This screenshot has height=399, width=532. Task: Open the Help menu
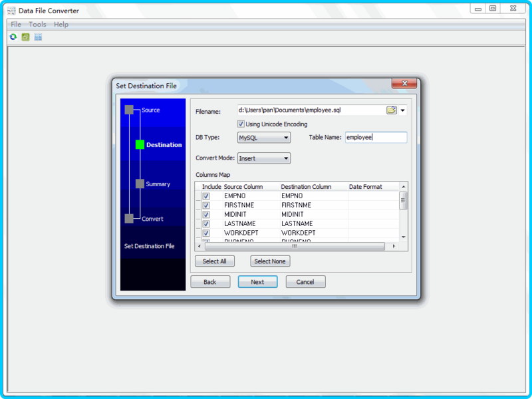[x=61, y=25]
